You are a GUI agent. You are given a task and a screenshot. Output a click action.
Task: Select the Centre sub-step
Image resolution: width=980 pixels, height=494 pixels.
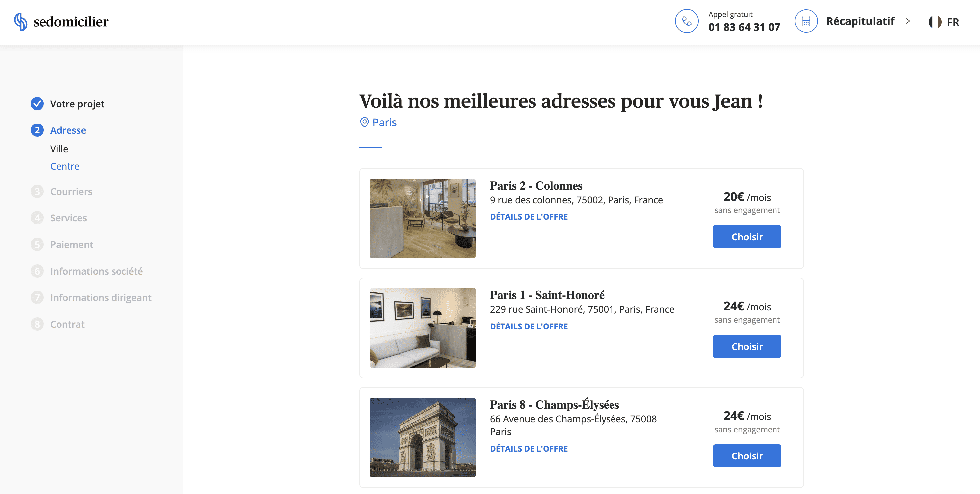(65, 166)
